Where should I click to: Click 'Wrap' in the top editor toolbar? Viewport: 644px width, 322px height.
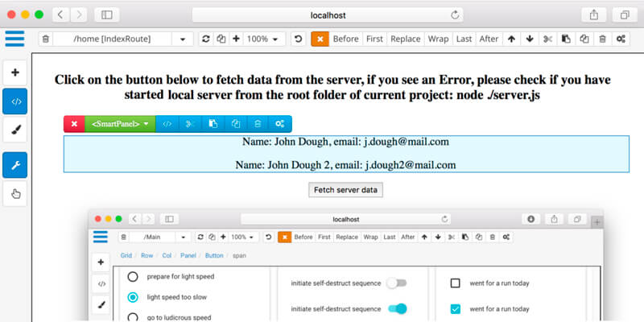pos(439,39)
